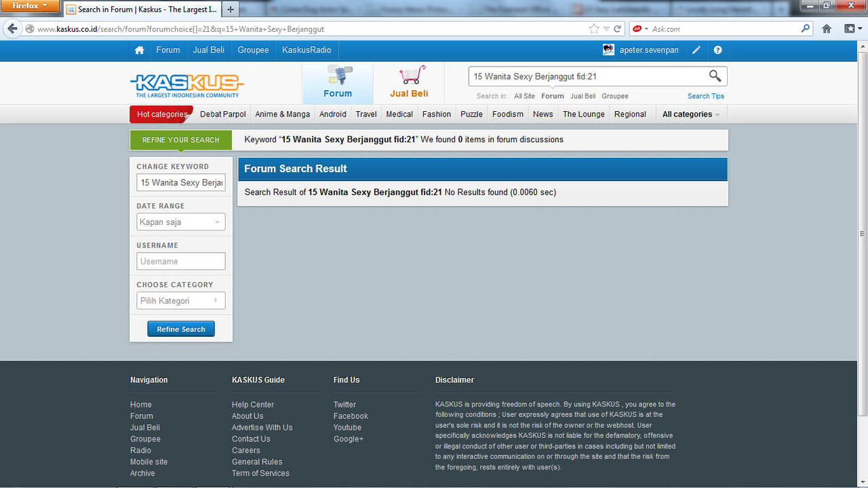Open the Help Center footer link

coord(253,405)
